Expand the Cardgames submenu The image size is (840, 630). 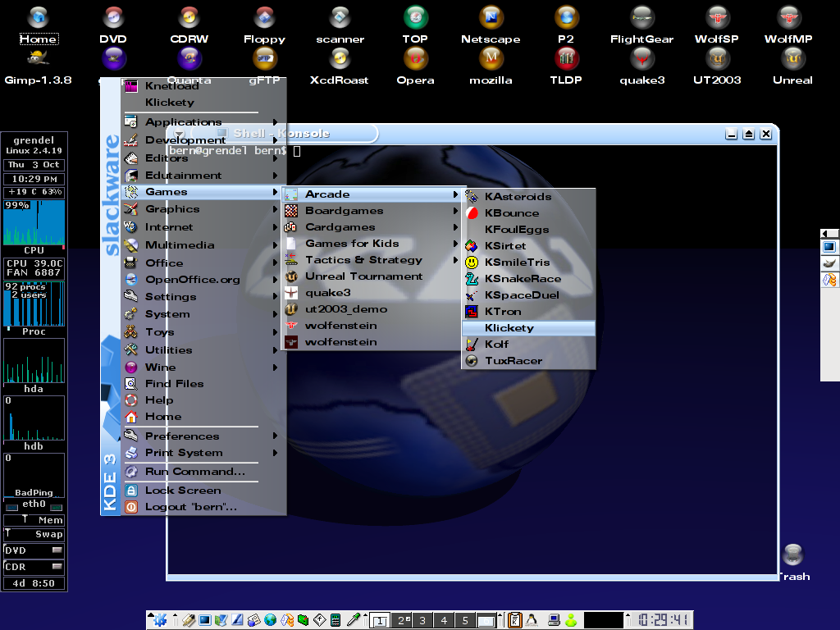pos(372,227)
